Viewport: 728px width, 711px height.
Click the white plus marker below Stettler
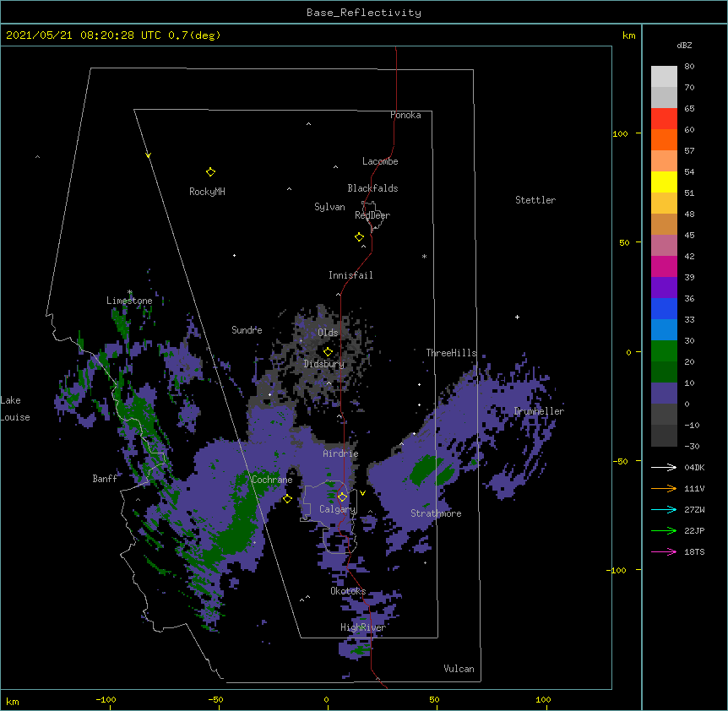click(517, 317)
